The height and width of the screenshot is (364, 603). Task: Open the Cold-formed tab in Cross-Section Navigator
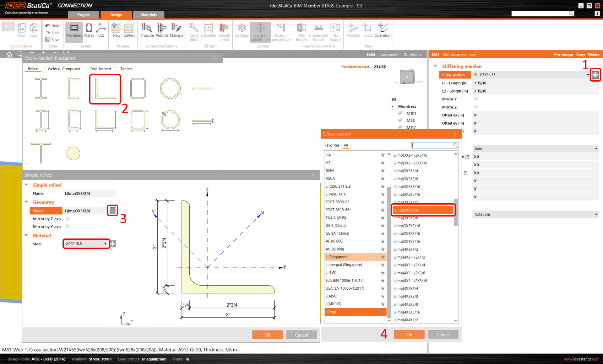click(100, 69)
